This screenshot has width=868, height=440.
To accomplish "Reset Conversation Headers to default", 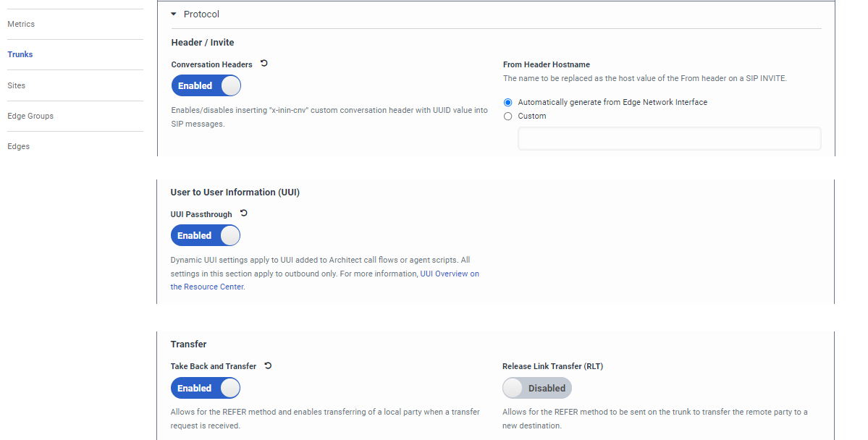I will 264,64.
